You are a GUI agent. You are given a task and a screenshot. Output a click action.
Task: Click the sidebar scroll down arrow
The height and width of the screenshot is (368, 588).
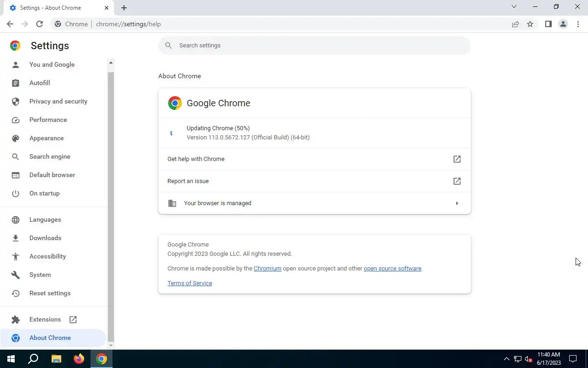coord(111,345)
